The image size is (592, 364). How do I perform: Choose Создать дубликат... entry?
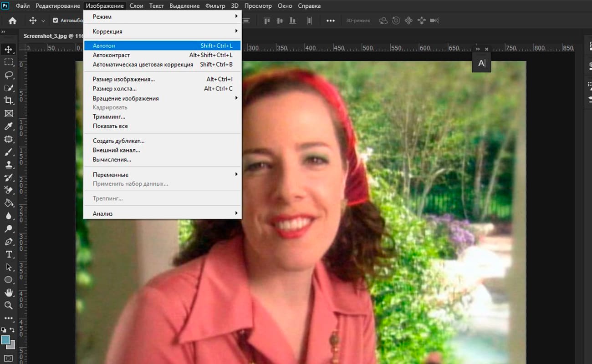click(163, 141)
